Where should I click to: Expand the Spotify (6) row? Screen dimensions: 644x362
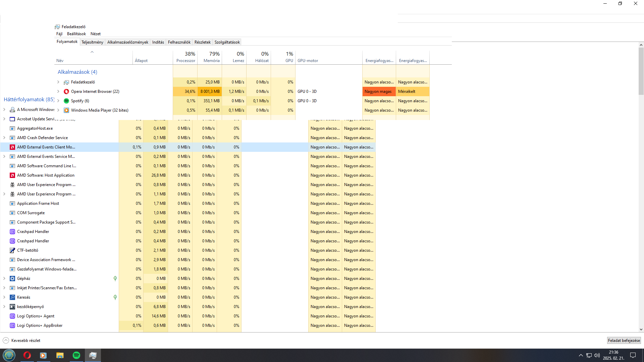click(x=58, y=101)
